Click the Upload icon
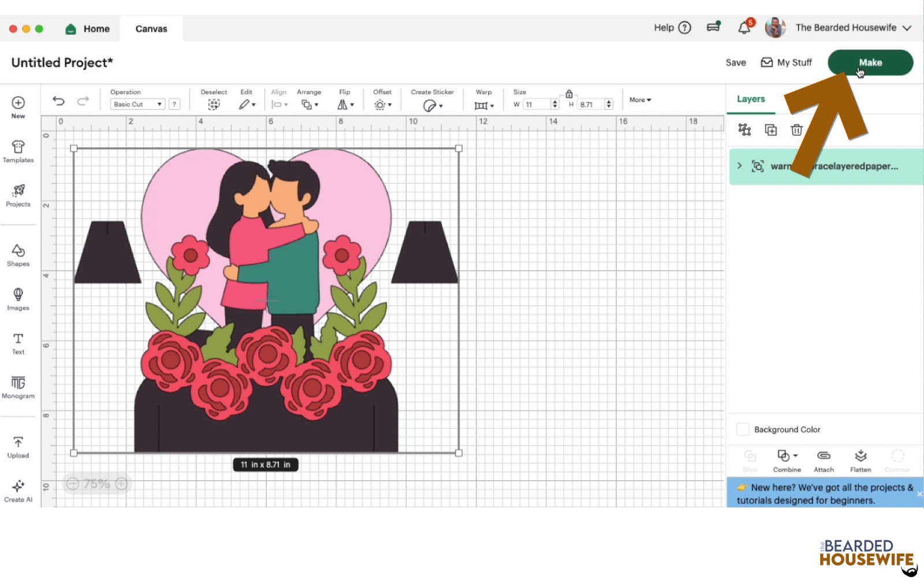This screenshot has width=924, height=587. (x=18, y=447)
